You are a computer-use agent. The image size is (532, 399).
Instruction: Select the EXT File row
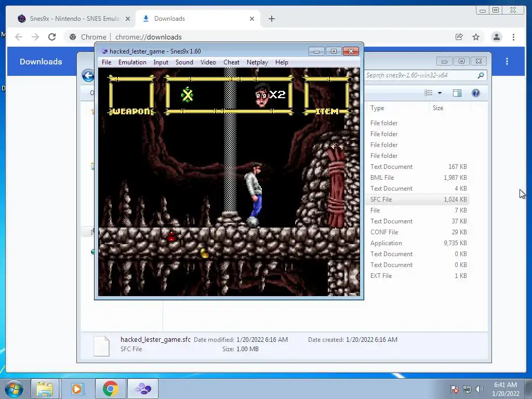coord(418,276)
